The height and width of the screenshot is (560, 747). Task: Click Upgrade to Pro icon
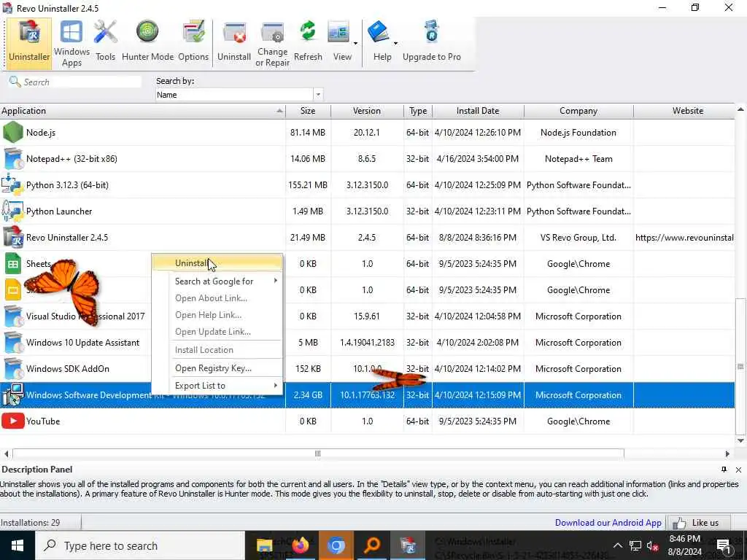[x=432, y=42]
